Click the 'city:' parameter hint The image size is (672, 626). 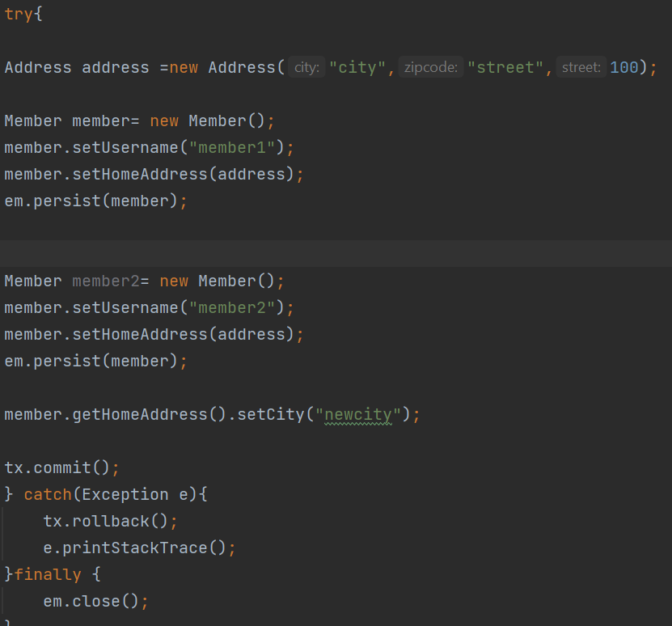click(x=306, y=67)
